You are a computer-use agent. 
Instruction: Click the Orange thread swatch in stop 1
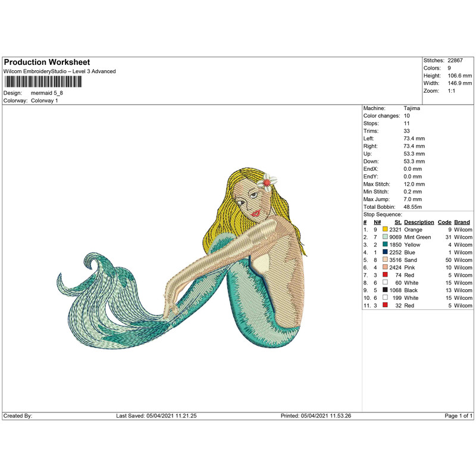coord(385,229)
